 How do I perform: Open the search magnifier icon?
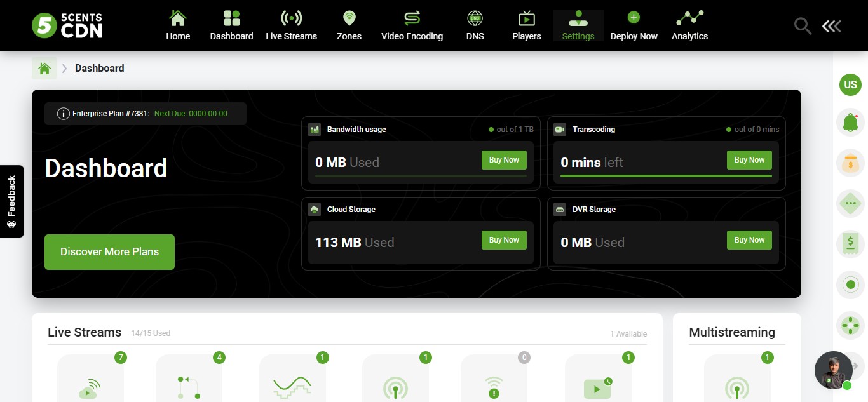click(x=803, y=26)
